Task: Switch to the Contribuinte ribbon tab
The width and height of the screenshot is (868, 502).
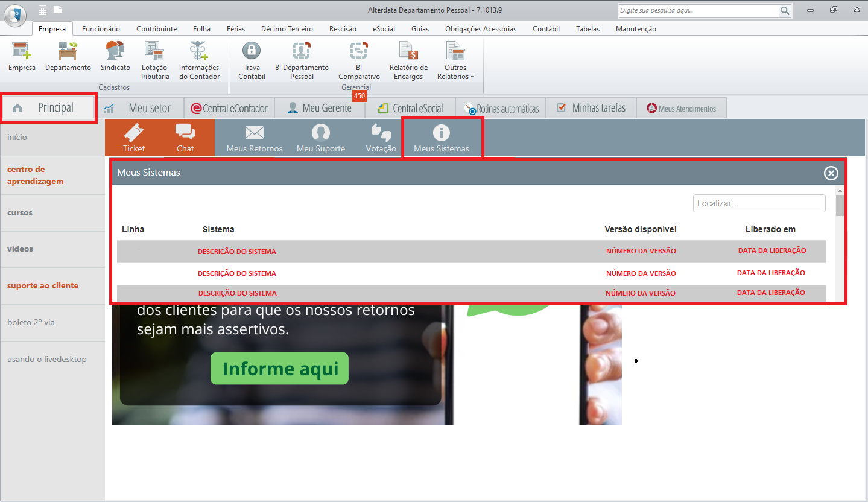Action: 157,29
